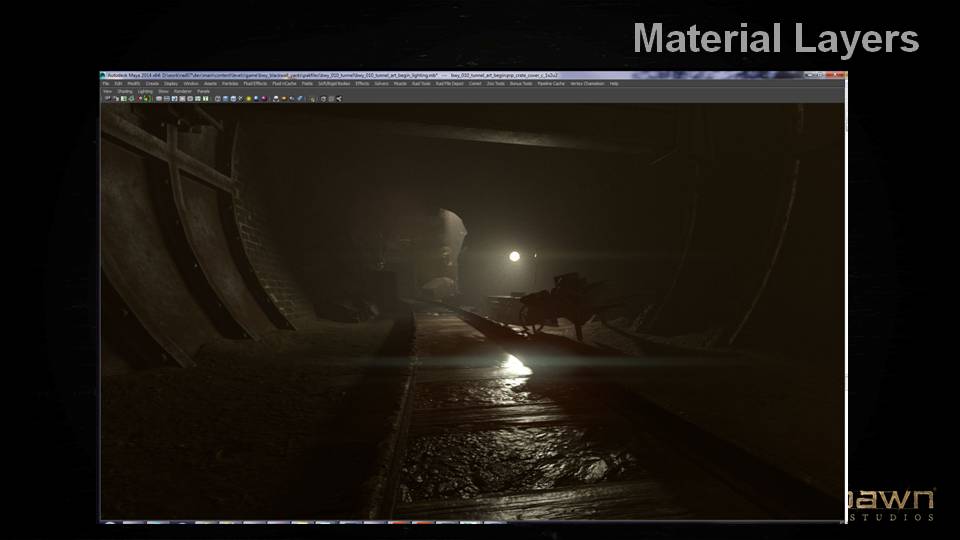Open the viewport Show menu
Screen dimensions: 960x540
(x=163, y=91)
